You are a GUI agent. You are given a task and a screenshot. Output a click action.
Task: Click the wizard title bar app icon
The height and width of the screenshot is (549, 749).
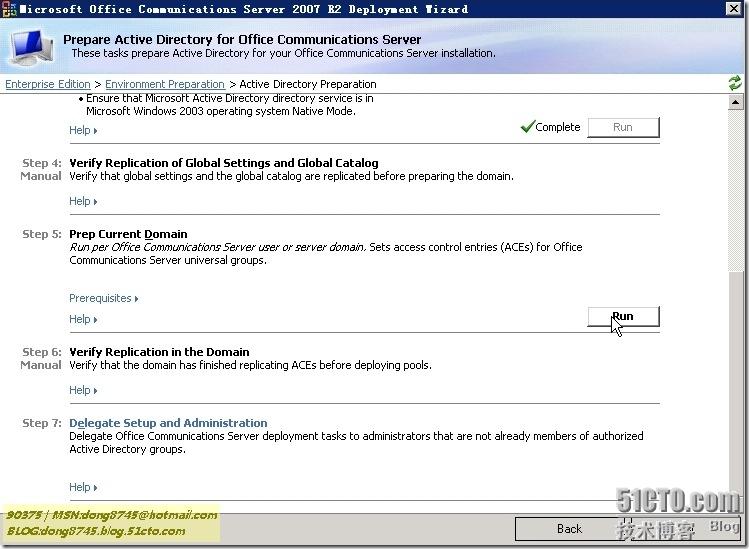[x=9, y=9]
